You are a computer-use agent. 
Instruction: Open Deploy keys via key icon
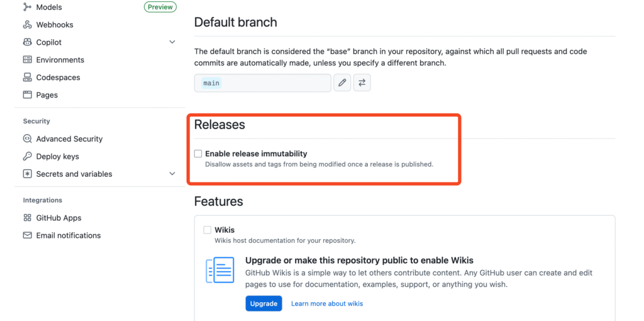27,156
